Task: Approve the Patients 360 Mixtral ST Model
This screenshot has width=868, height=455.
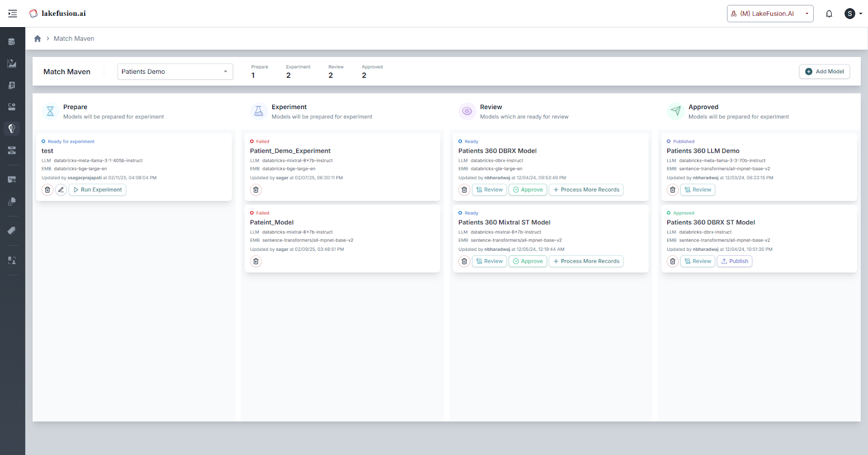Action: click(x=528, y=262)
